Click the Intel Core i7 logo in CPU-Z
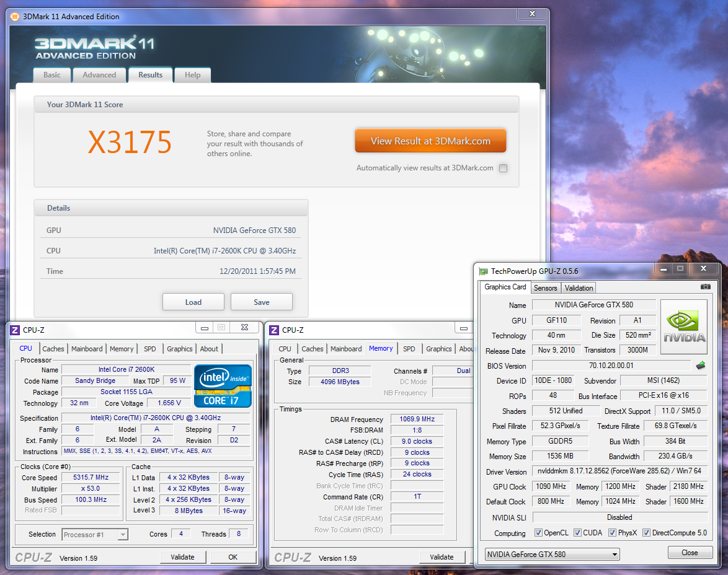728x575 pixels. [x=223, y=386]
